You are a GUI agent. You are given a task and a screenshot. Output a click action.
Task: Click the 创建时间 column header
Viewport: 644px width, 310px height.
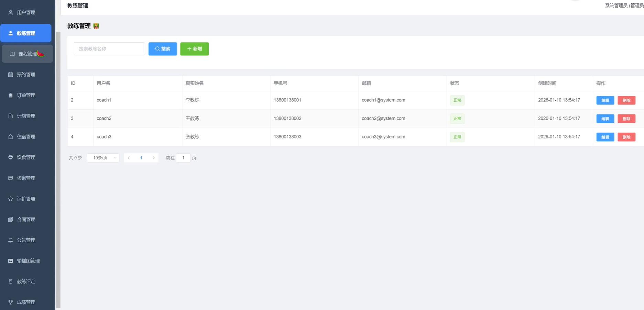pyautogui.click(x=547, y=83)
